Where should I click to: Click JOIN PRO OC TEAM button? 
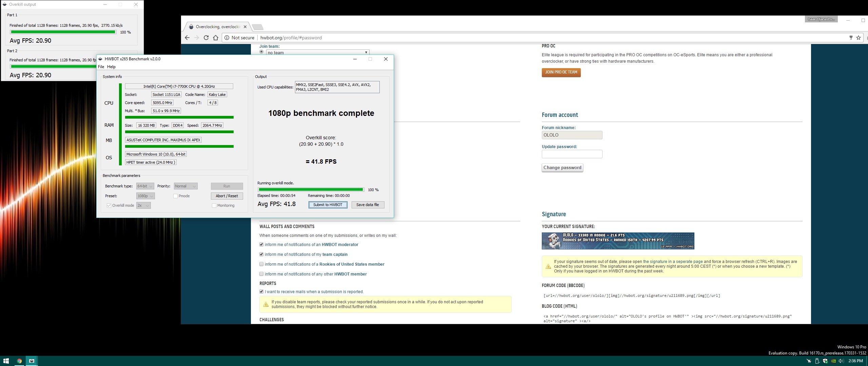pos(561,72)
